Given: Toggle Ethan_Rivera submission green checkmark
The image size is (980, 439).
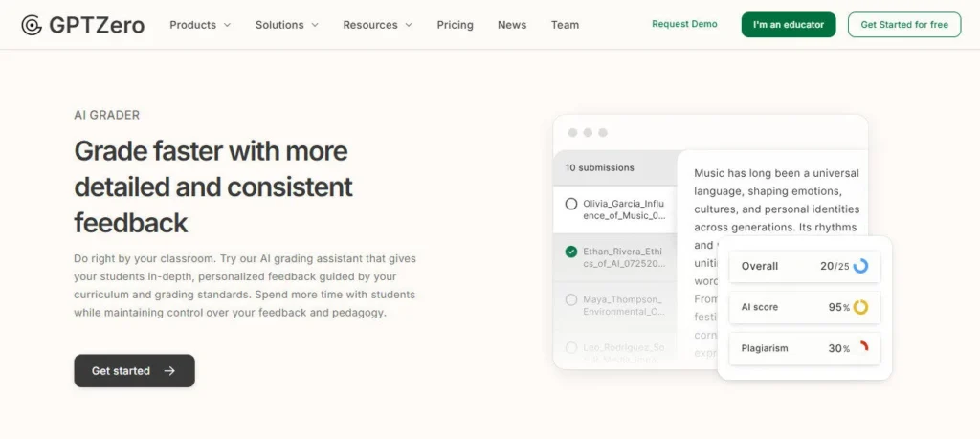Looking at the screenshot, I should click(x=571, y=252).
